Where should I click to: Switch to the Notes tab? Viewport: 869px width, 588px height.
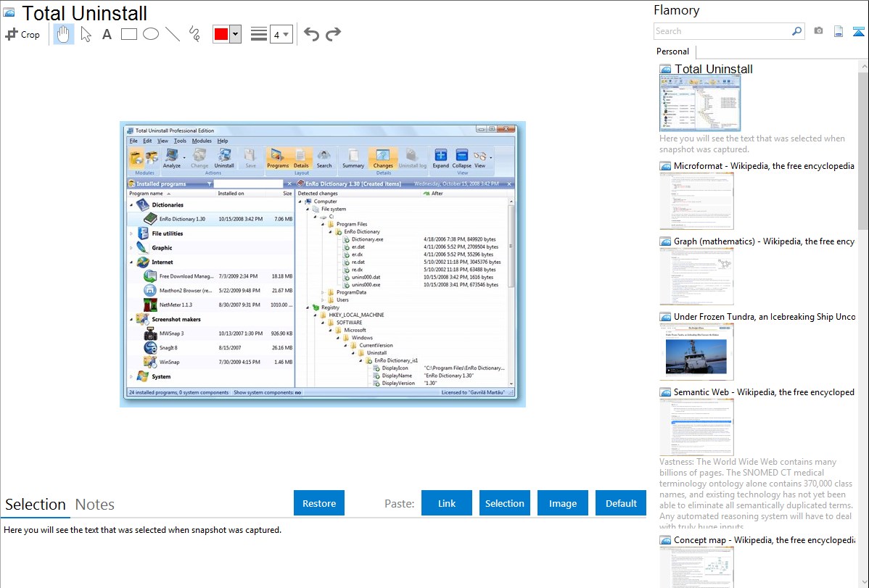point(95,505)
